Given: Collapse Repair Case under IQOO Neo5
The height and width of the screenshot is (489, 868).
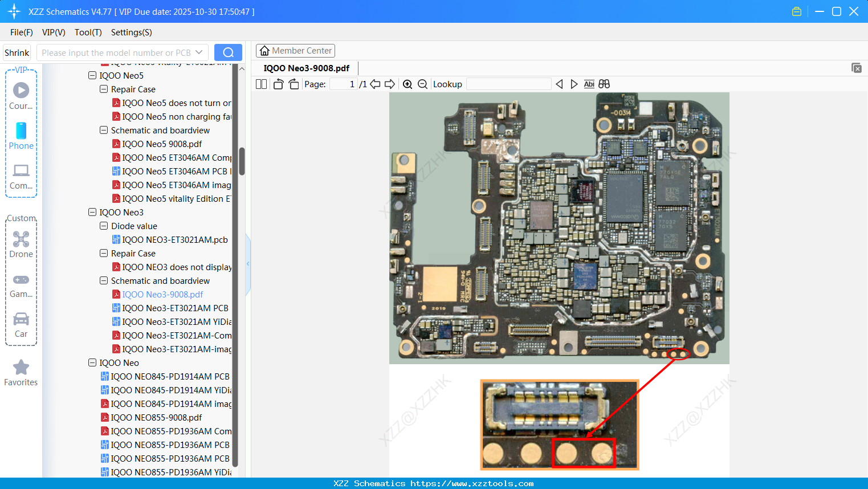Looking at the screenshot, I should click(104, 89).
